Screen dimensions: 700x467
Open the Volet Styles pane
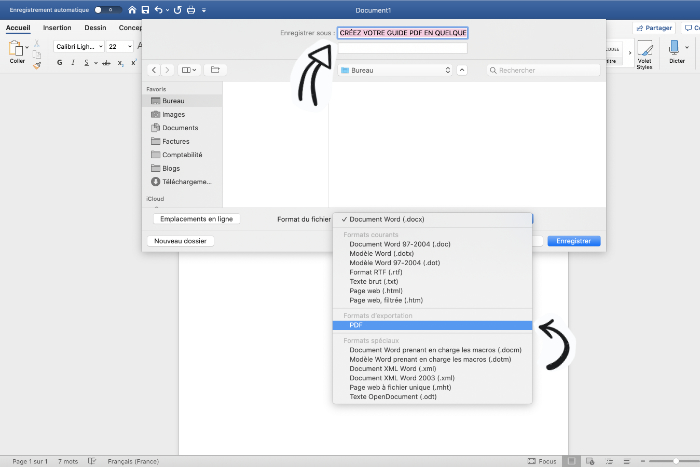[645, 54]
